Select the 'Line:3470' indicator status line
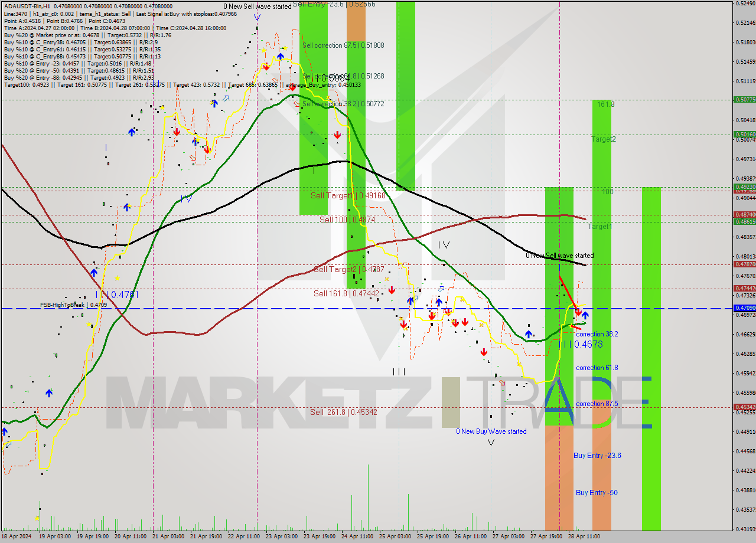Viewport: 756px width, 543px height. 120,14
